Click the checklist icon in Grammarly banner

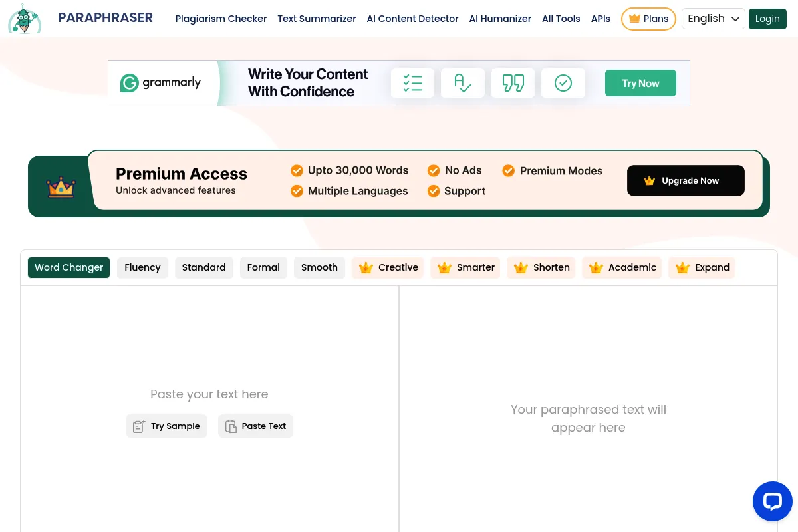tap(412, 83)
